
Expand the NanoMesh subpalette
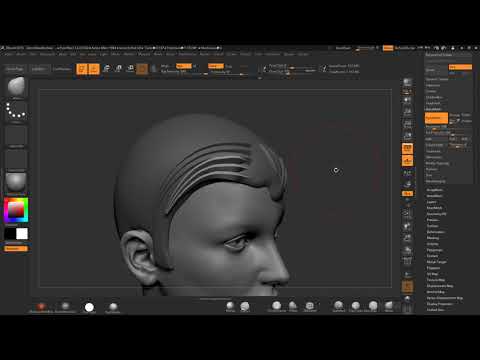(434, 196)
